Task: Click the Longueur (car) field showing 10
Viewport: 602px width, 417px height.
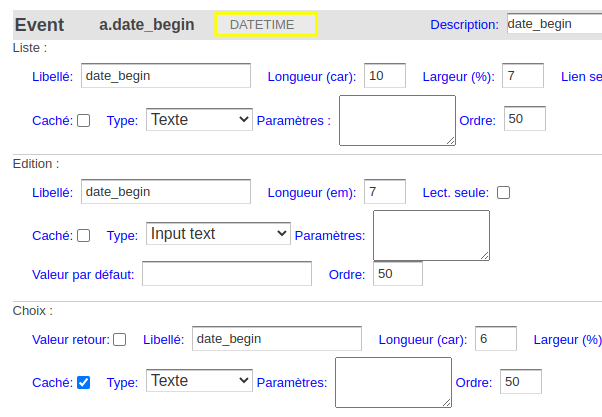Action: [x=385, y=76]
